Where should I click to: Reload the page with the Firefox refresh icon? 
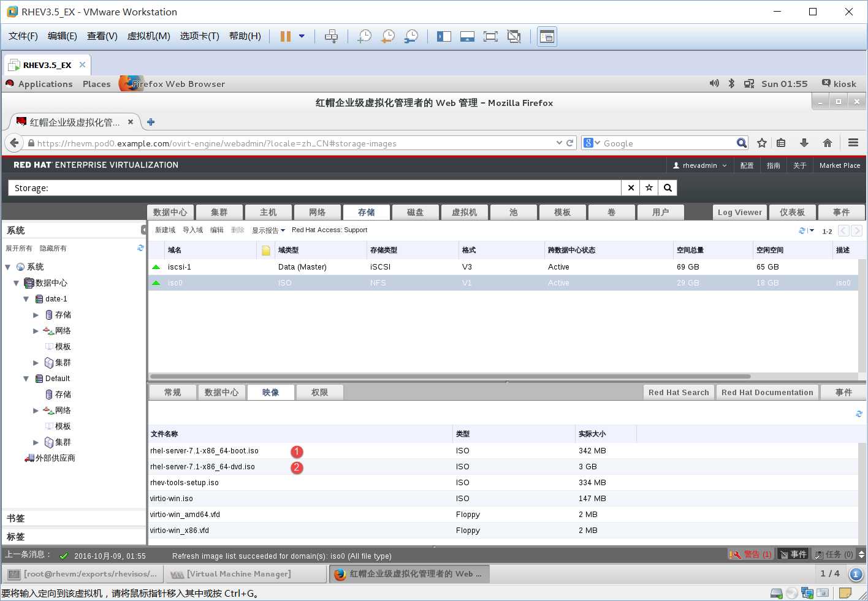(569, 143)
